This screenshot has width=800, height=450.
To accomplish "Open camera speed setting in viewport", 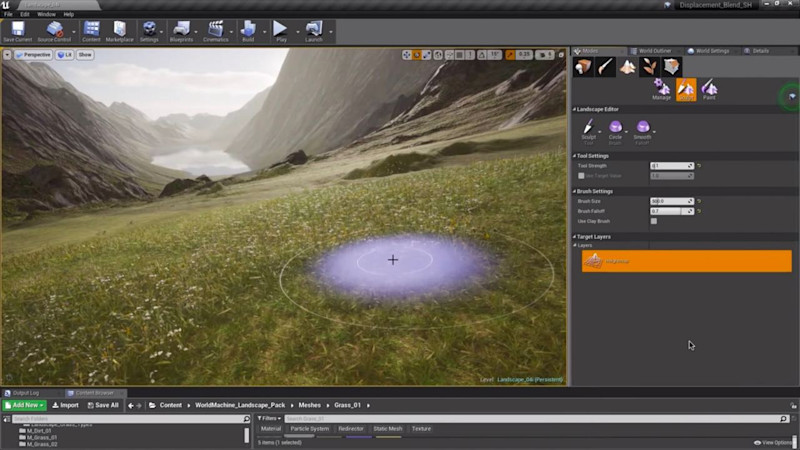I will pyautogui.click(x=544, y=55).
